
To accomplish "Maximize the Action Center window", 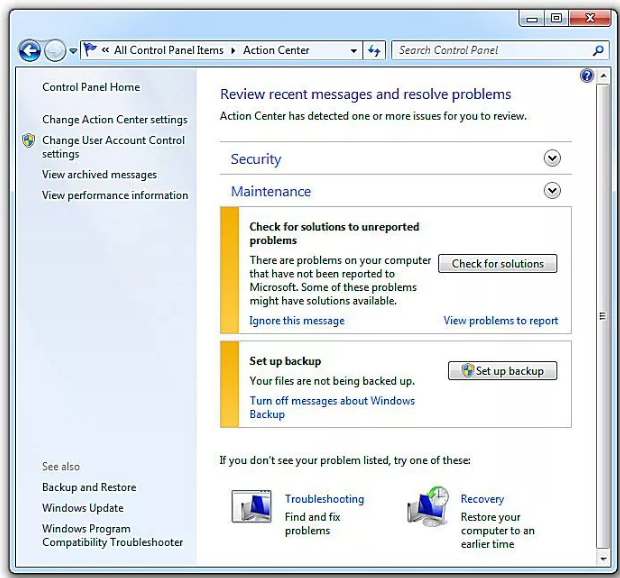I will (x=556, y=18).
